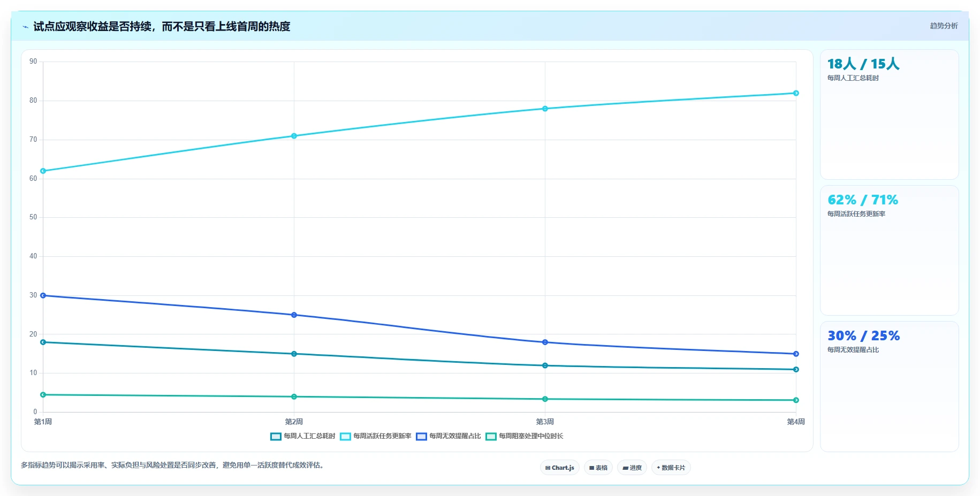Select the 第3周 point on 无效提醒占比 blue line
The image size is (980, 496).
545,342
